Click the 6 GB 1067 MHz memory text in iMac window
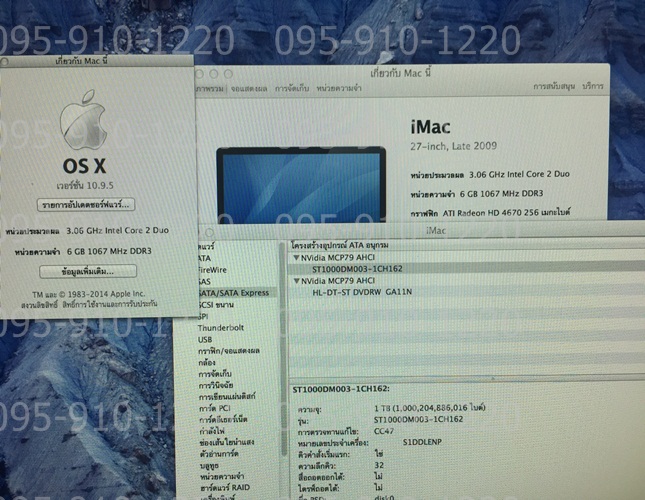Viewport: 645px width, 500px height. coord(501,193)
